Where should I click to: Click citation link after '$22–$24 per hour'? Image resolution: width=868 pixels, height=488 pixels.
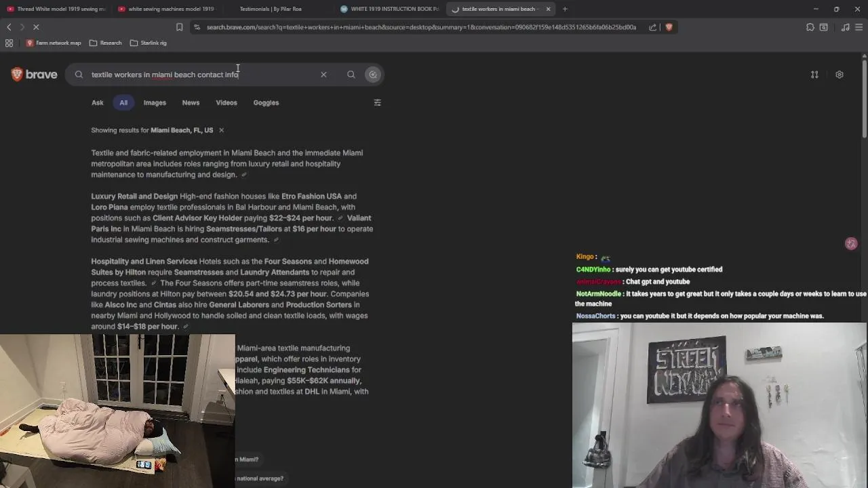point(340,218)
